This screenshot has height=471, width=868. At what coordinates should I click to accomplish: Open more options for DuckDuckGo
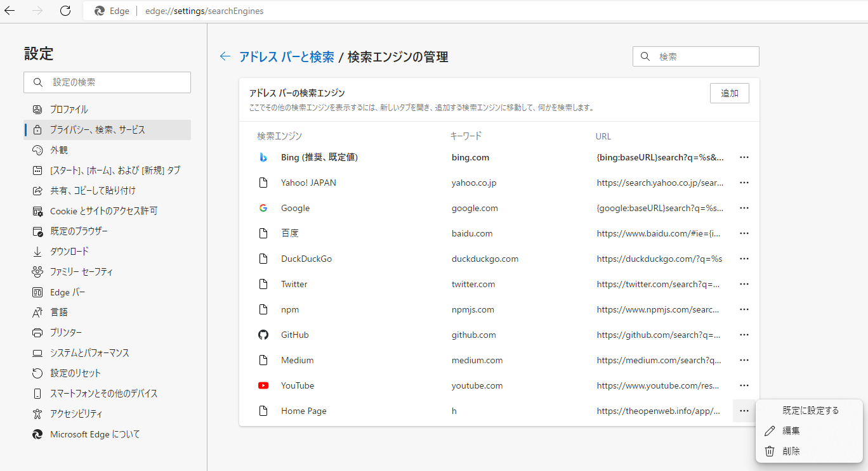pos(744,259)
